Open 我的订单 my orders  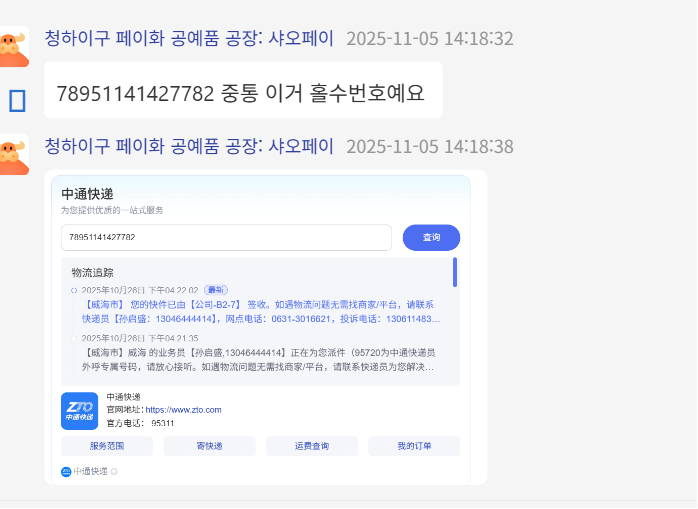(x=414, y=446)
